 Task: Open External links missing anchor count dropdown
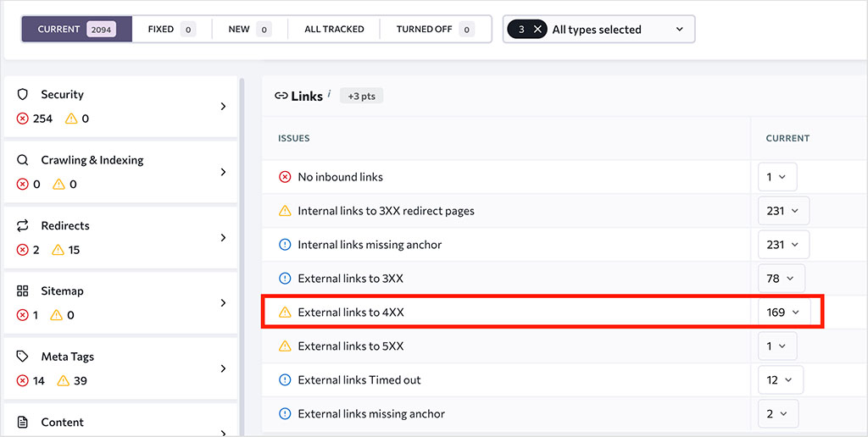coord(778,414)
